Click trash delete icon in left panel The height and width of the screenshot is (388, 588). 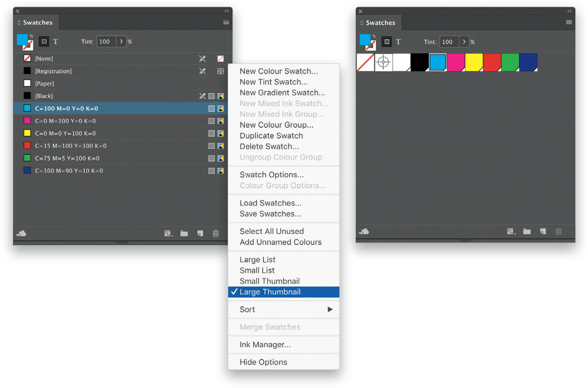[x=216, y=233]
